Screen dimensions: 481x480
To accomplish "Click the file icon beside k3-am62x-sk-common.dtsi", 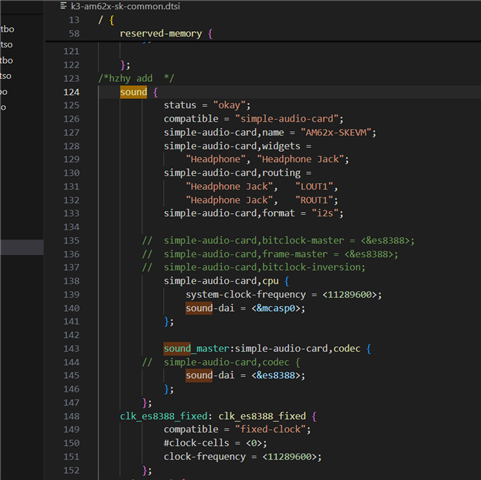I will (x=64, y=6).
